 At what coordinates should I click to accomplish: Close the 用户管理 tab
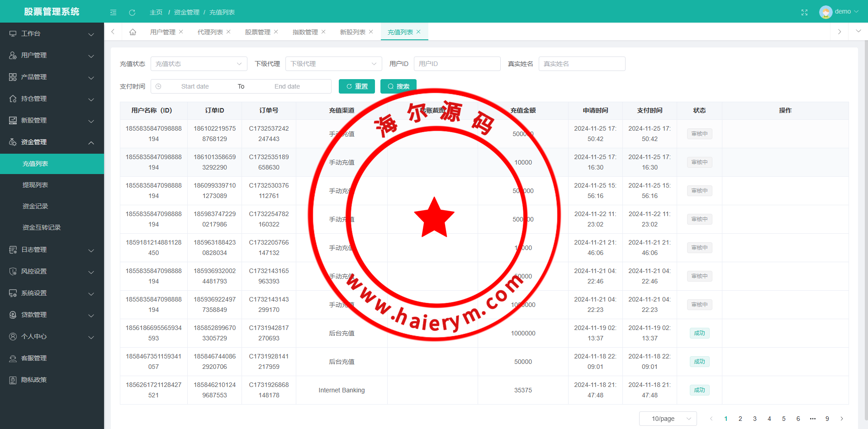click(181, 32)
